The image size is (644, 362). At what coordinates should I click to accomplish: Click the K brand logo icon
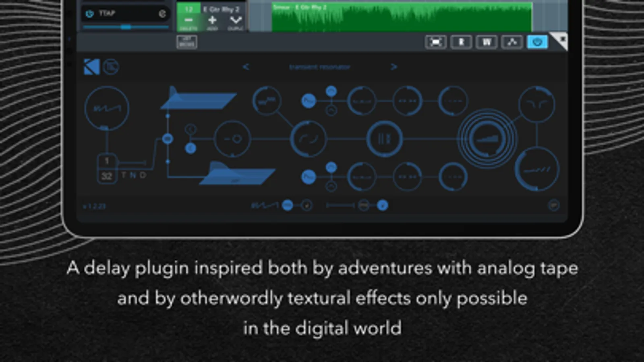(91, 67)
